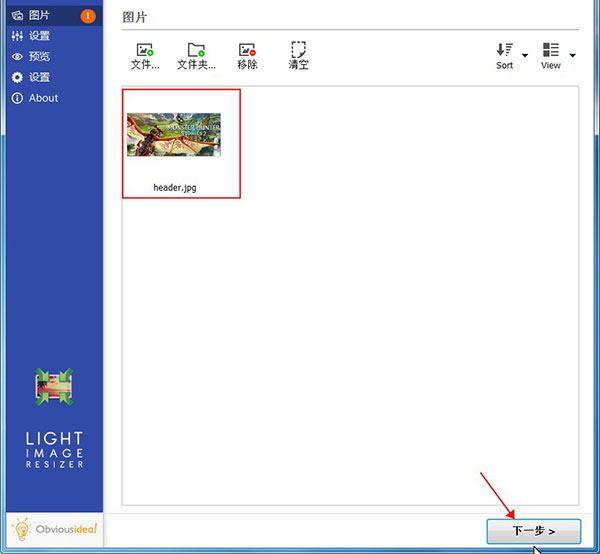
Task: Expand the Sort dropdown arrow
Action: pos(525,55)
